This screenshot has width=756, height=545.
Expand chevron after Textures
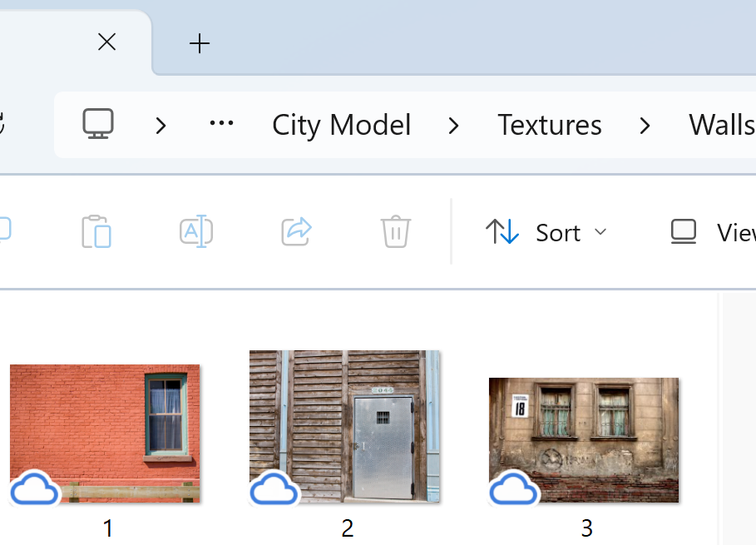645,126
